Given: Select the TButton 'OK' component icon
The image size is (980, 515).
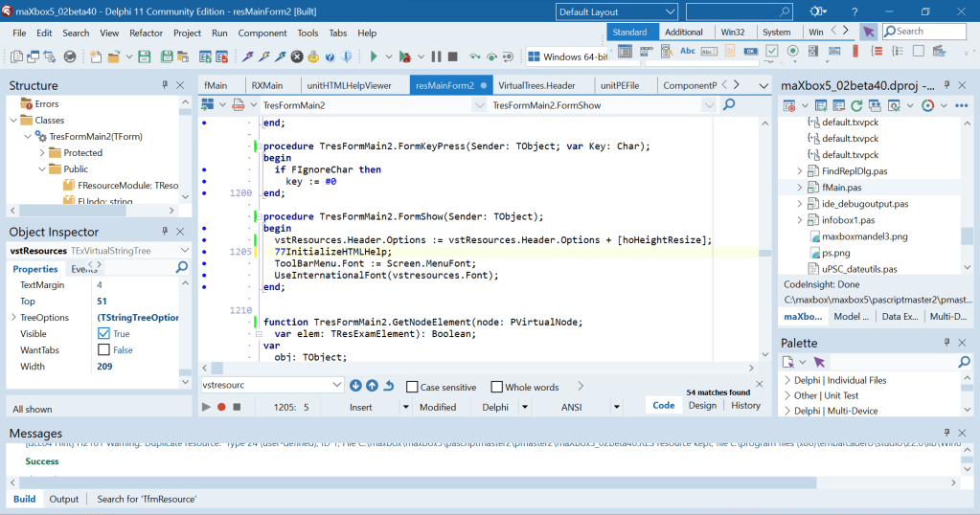Looking at the screenshot, I should click(751, 51).
